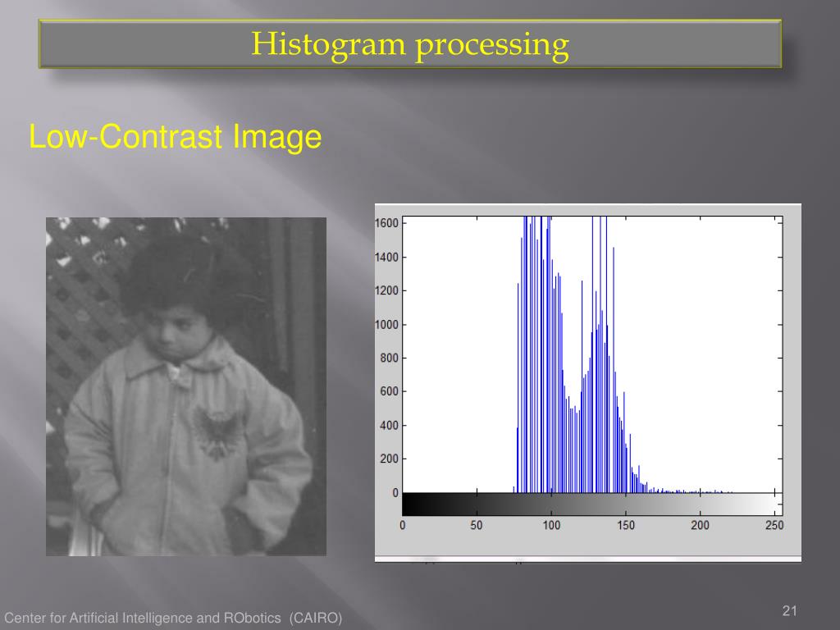Image resolution: width=840 pixels, height=630 pixels.
Task: Click the 150 label on the x-axis
Action: 626,526
